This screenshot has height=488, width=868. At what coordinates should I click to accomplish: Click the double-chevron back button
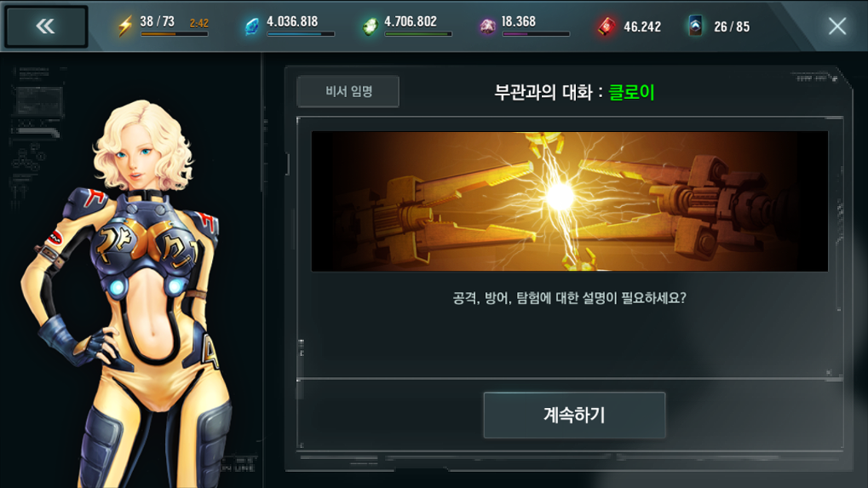(45, 26)
